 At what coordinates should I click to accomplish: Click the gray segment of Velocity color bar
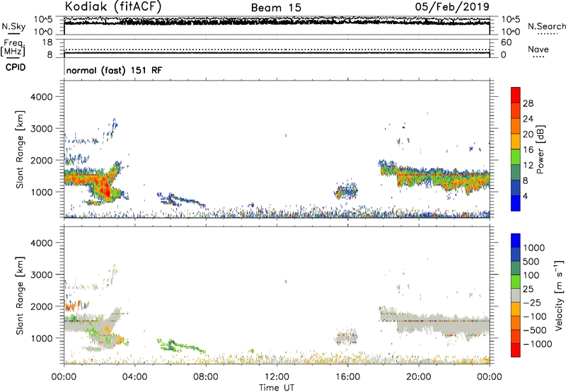[516, 296]
